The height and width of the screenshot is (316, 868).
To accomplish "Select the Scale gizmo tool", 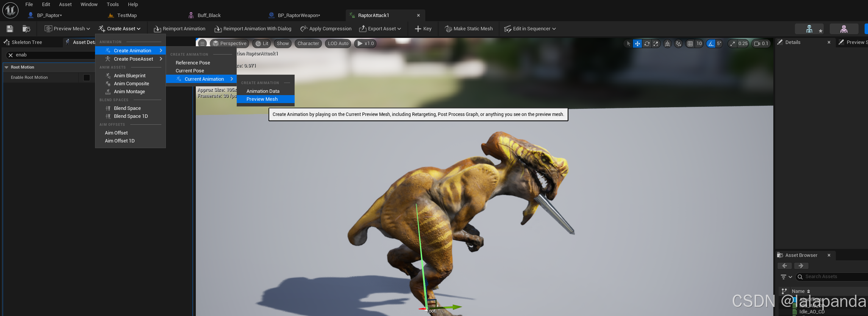I will [x=656, y=44].
